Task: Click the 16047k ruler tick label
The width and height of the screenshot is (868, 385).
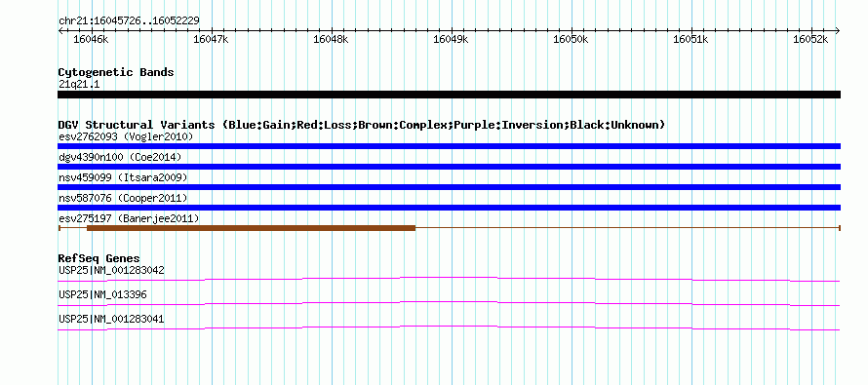Action: coord(211,40)
